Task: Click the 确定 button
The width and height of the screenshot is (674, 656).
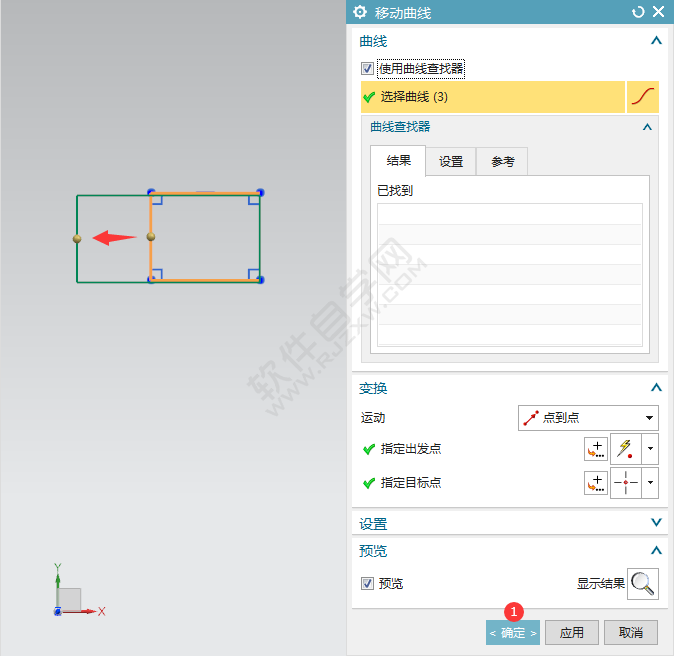Action: click(513, 632)
